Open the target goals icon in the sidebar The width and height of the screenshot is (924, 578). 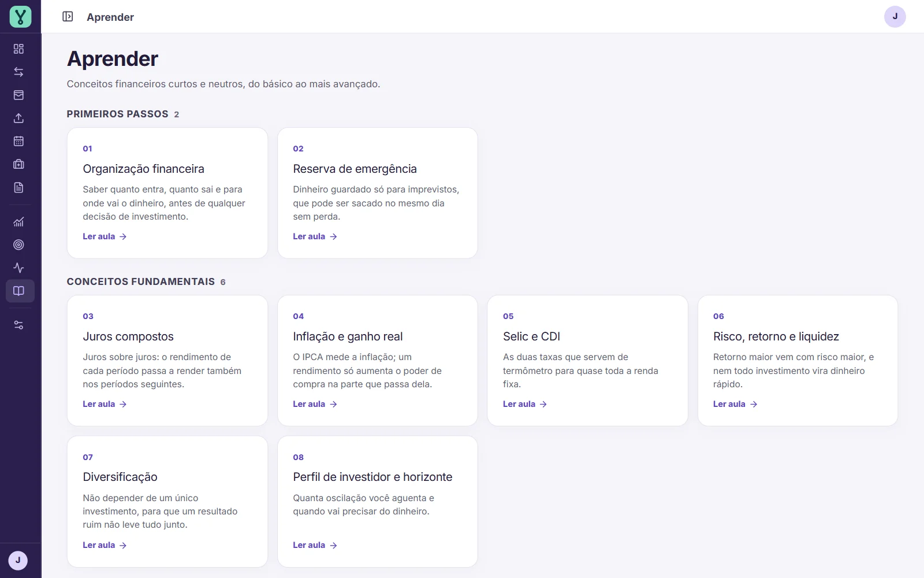(x=18, y=245)
